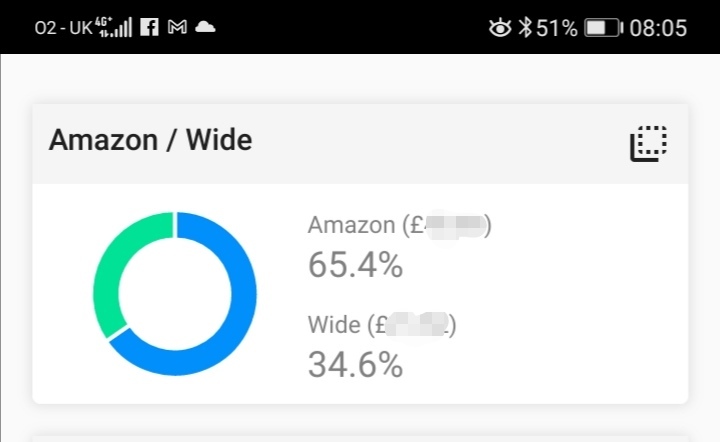Screen dimensions: 720x442
Task: Tap the Amazon earnings label
Action: tap(399, 226)
